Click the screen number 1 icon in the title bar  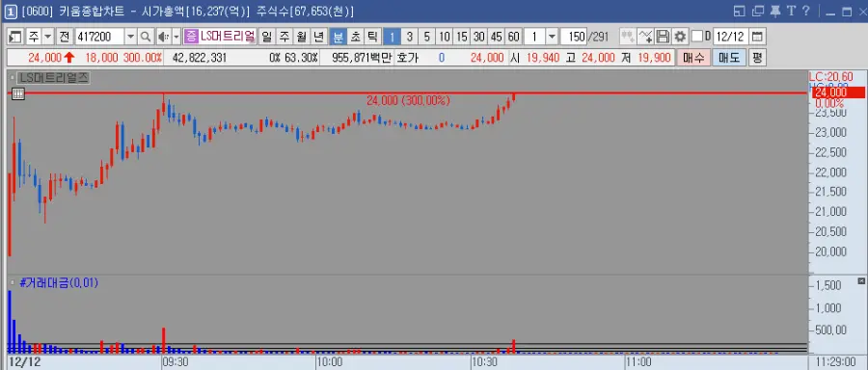pos(11,11)
